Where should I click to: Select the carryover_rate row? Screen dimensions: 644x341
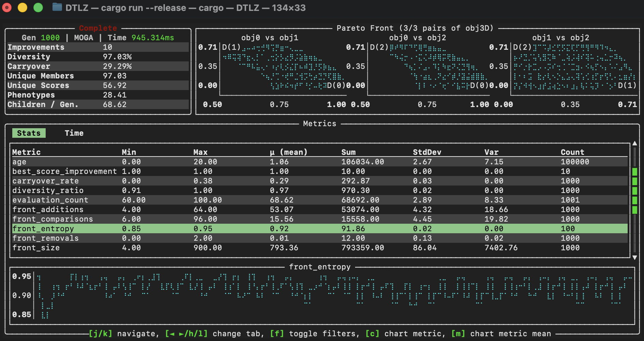45,181
